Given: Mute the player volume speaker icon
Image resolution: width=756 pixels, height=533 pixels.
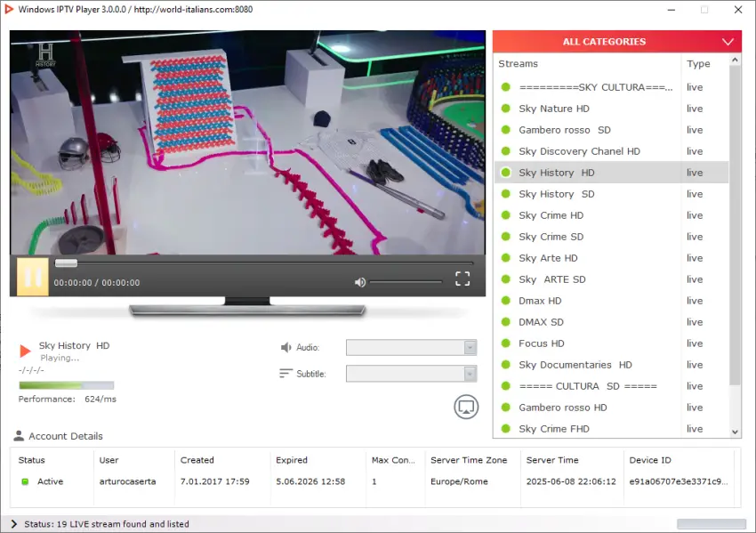Looking at the screenshot, I should coord(359,282).
